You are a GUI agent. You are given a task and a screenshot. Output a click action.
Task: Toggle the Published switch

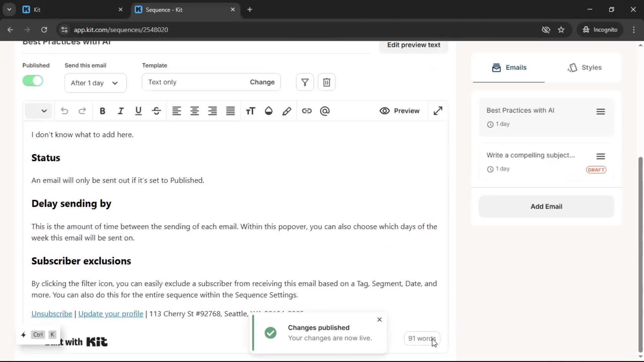[x=33, y=81]
